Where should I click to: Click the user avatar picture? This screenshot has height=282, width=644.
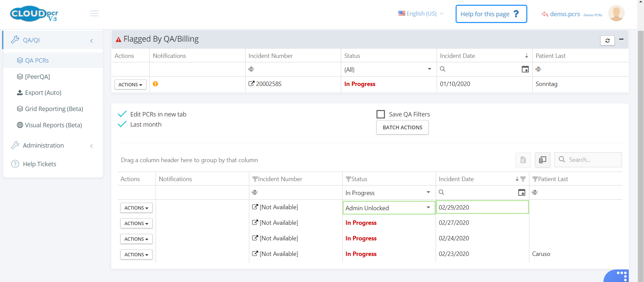pyautogui.click(x=616, y=14)
